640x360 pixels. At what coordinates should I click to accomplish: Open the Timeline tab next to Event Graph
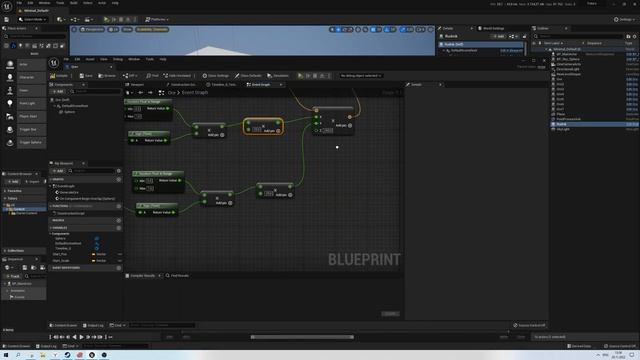[x=222, y=84]
